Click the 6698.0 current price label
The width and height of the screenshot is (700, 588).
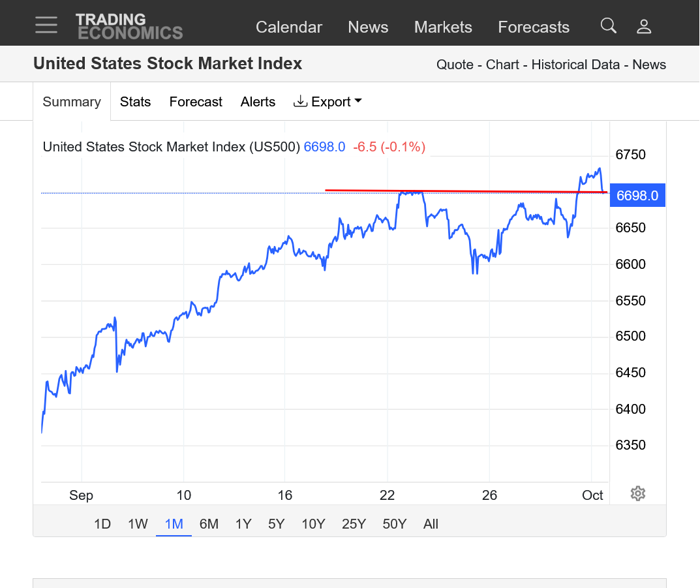click(x=637, y=195)
